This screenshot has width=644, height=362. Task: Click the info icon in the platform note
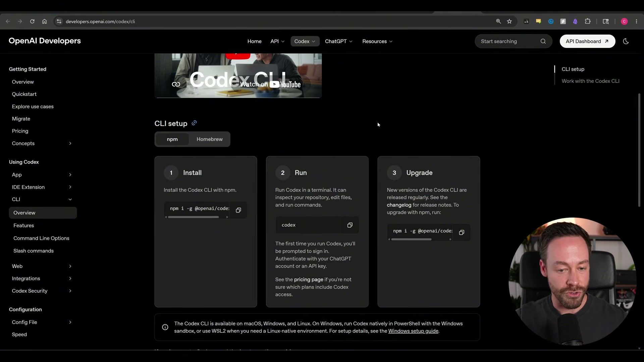[x=165, y=327]
